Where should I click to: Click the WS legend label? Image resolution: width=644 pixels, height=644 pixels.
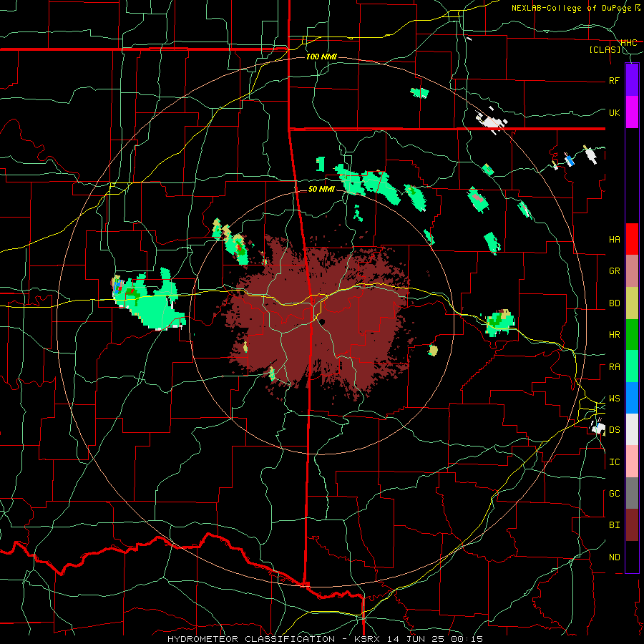point(615,399)
